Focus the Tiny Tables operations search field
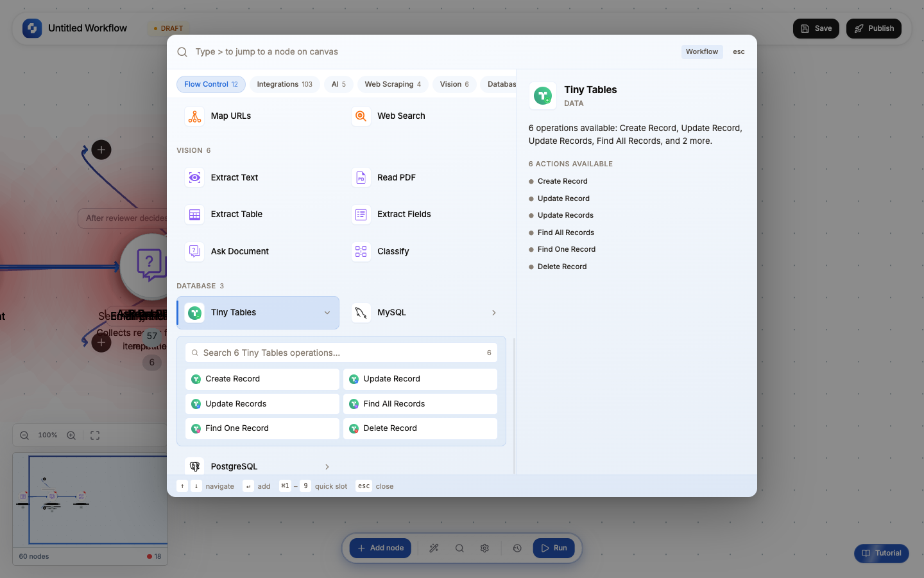This screenshot has height=578, width=924. (341, 353)
